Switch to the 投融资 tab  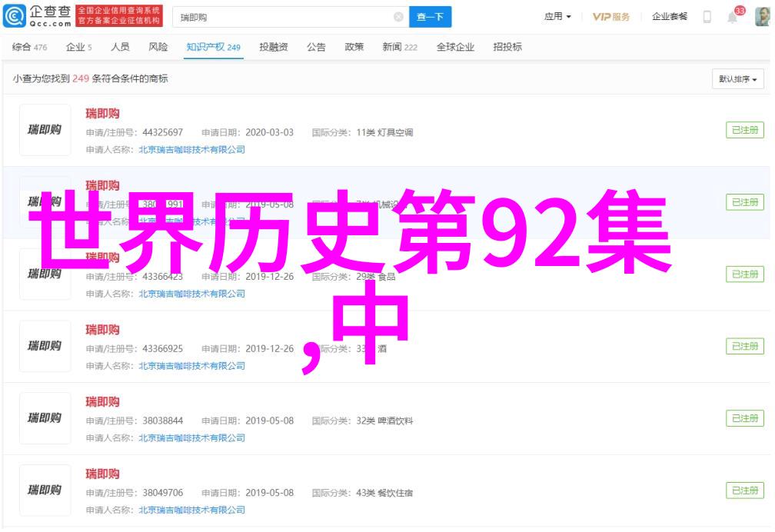[274, 47]
